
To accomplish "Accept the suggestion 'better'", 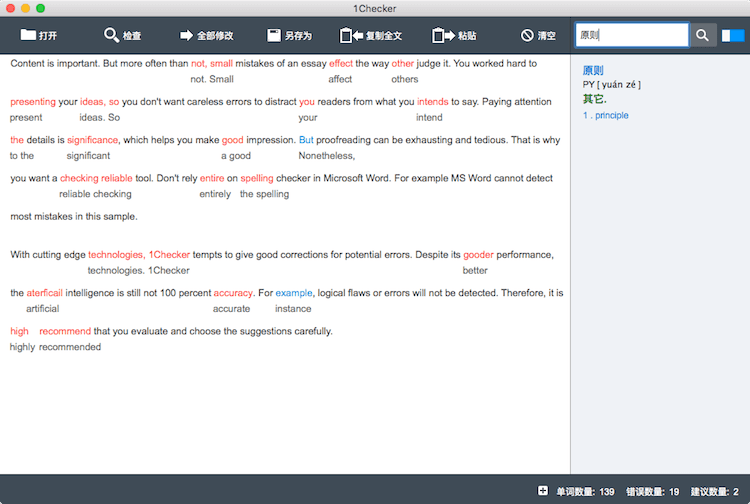I will [x=475, y=270].
